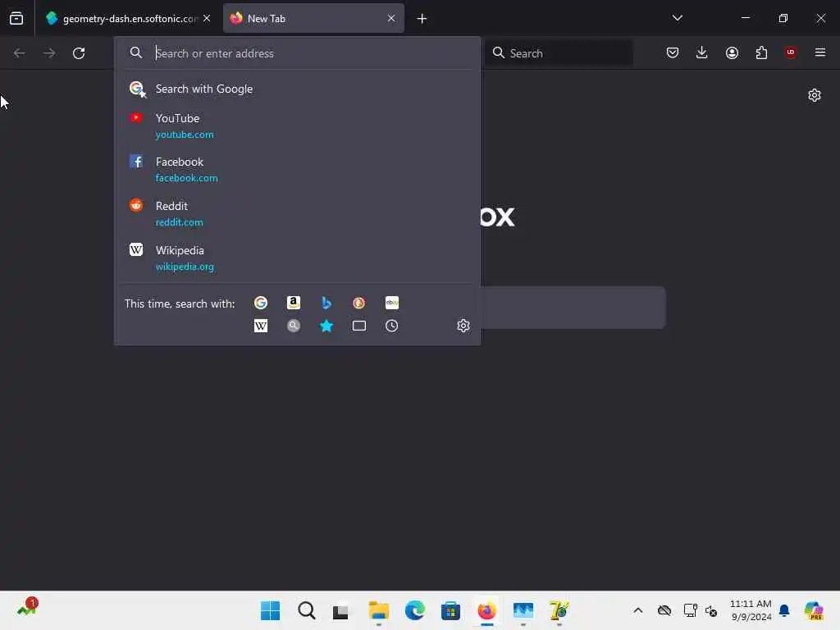Choose Search with Google suggestion
Screen dimensions: 840x630
pyautogui.click(x=297, y=89)
